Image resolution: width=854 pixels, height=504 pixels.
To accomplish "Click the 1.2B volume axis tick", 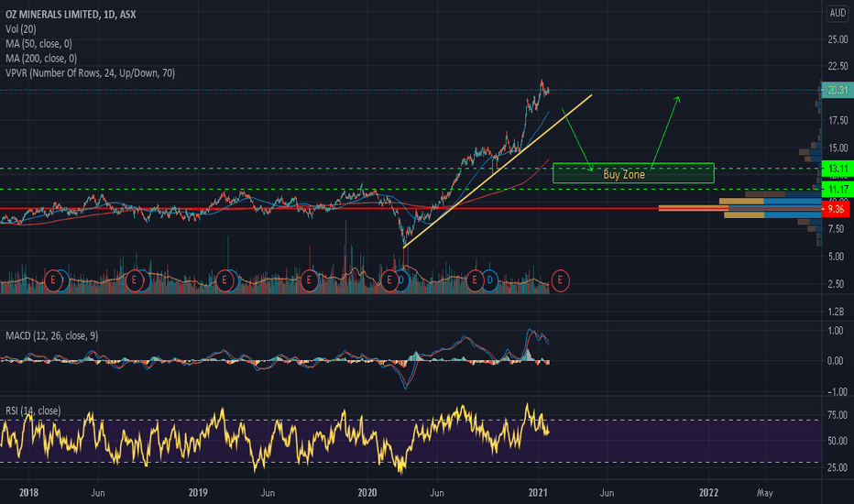I will coord(837,312).
